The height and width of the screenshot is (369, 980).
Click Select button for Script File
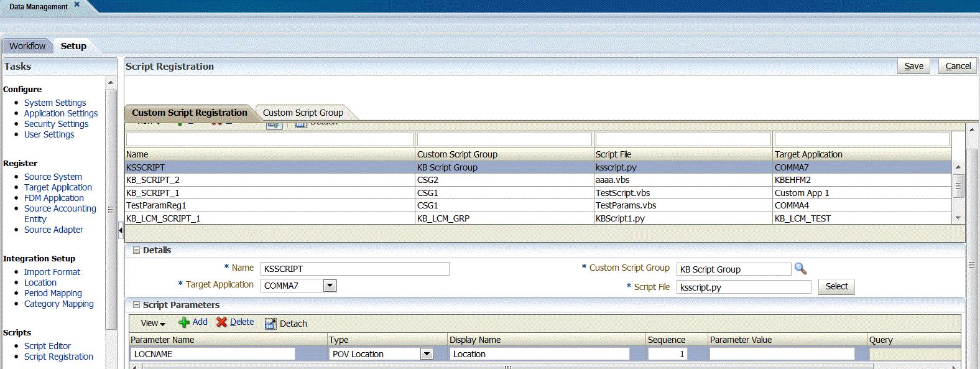coord(836,287)
